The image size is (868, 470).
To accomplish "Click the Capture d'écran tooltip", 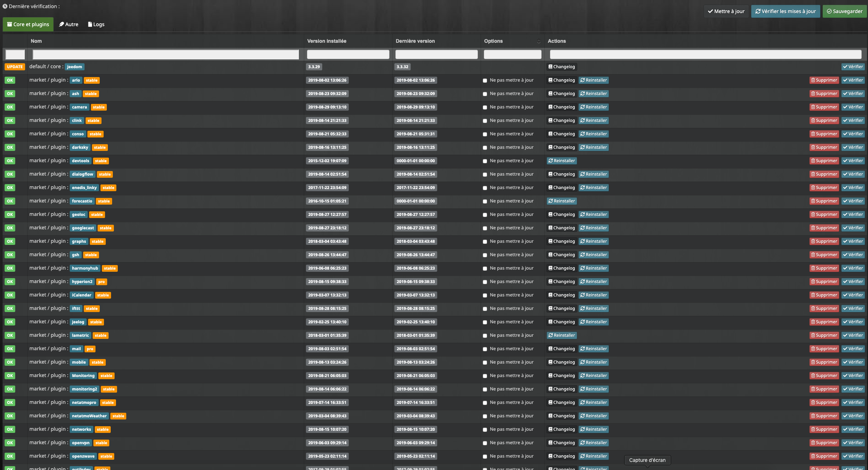I will (647, 460).
